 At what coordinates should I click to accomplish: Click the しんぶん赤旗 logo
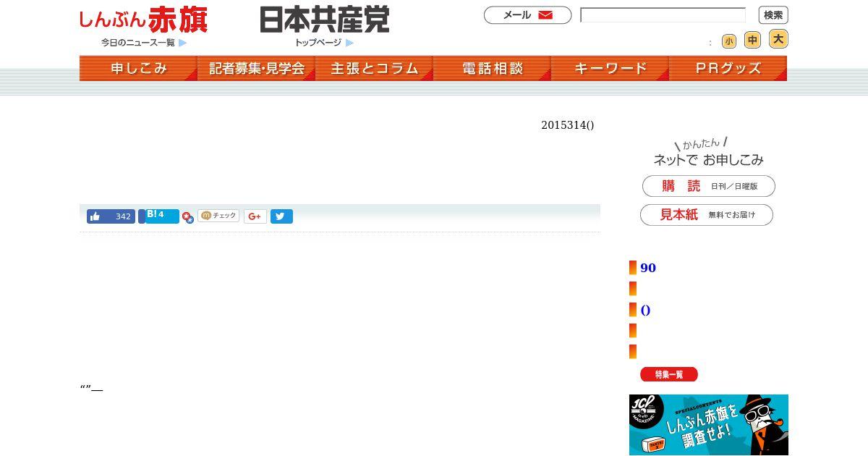tap(143, 20)
